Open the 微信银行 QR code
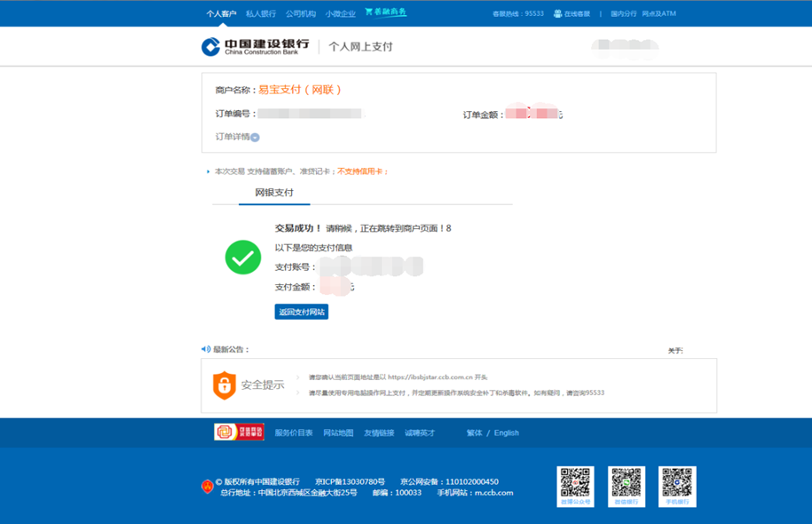Viewport: 812px width, 524px height. tap(625, 485)
